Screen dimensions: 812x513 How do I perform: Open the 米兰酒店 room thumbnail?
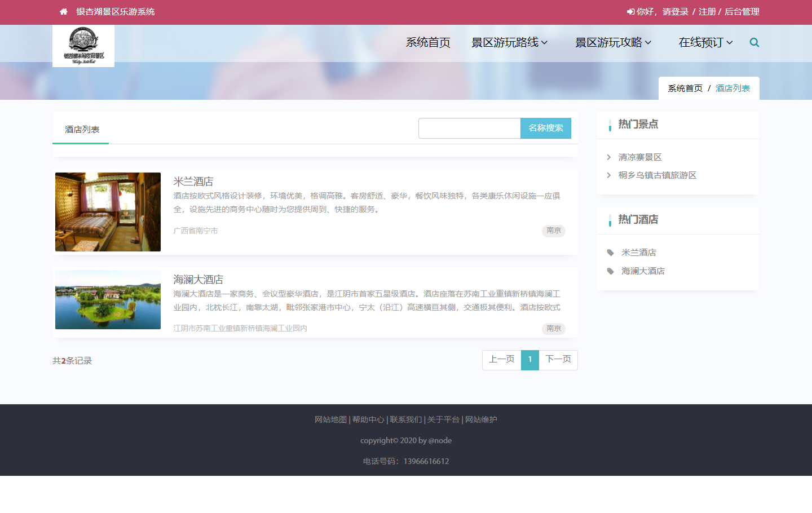108,212
